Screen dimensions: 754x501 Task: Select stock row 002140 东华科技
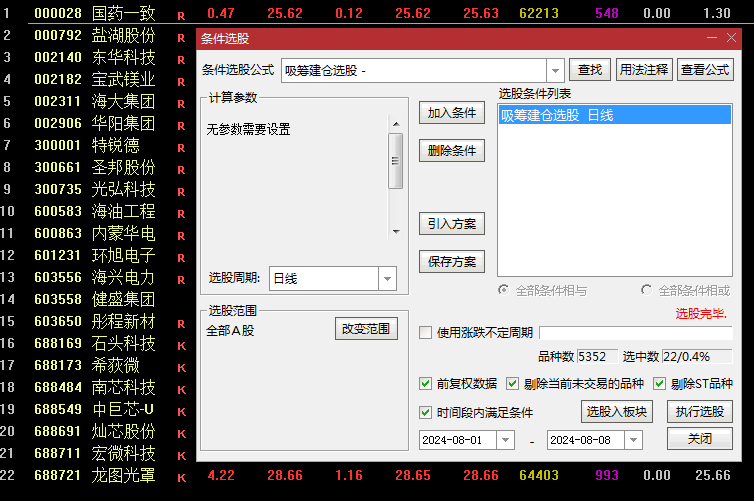[95, 57]
